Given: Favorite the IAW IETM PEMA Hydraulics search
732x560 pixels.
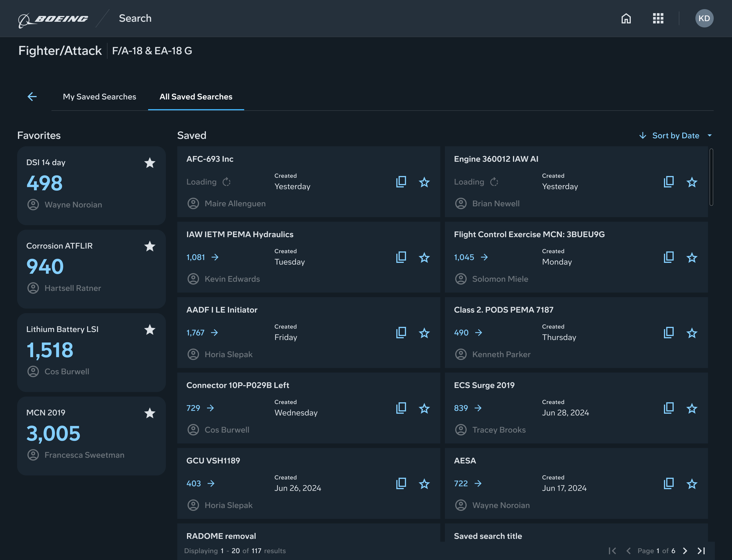Looking at the screenshot, I should tap(424, 257).
